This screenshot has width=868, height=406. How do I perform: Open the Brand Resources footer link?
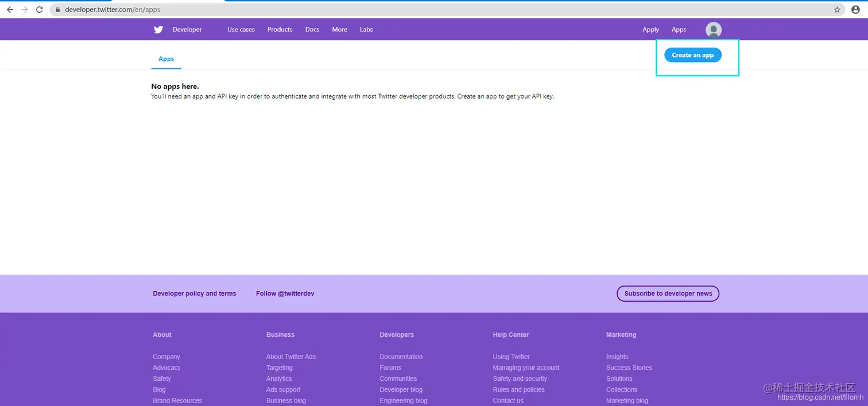tap(177, 400)
